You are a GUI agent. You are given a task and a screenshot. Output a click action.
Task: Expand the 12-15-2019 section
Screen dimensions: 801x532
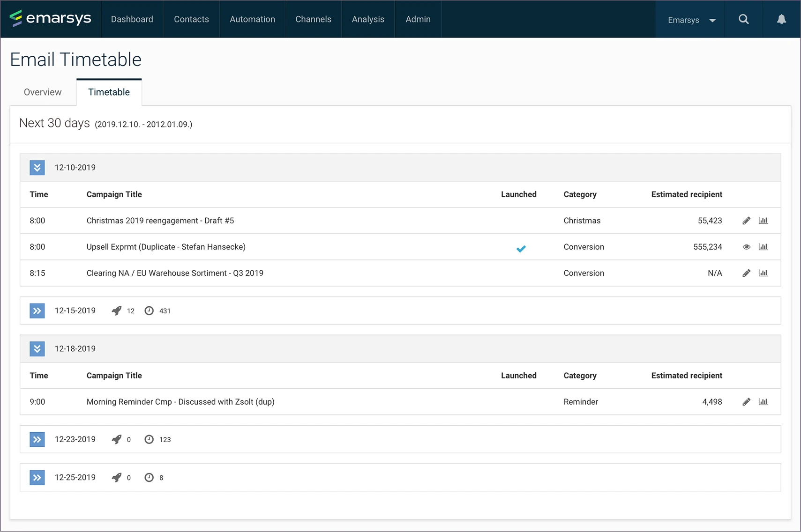coord(37,311)
